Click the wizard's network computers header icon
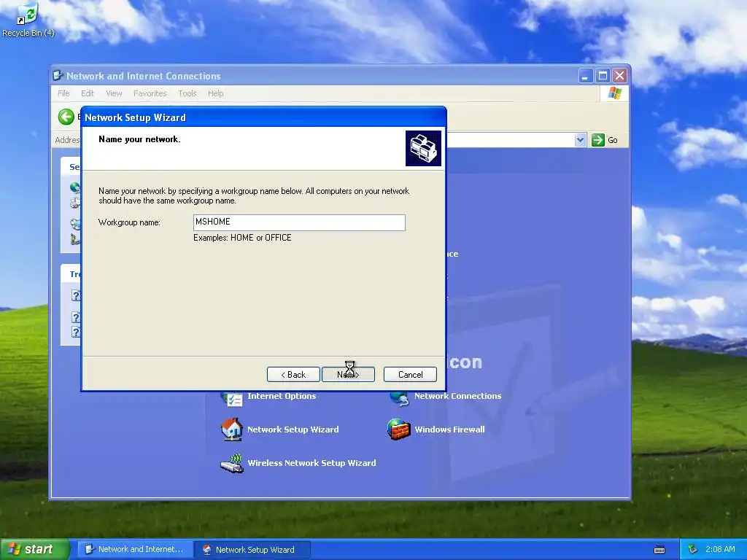The width and height of the screenshot is (747, 560). point(423,148)
